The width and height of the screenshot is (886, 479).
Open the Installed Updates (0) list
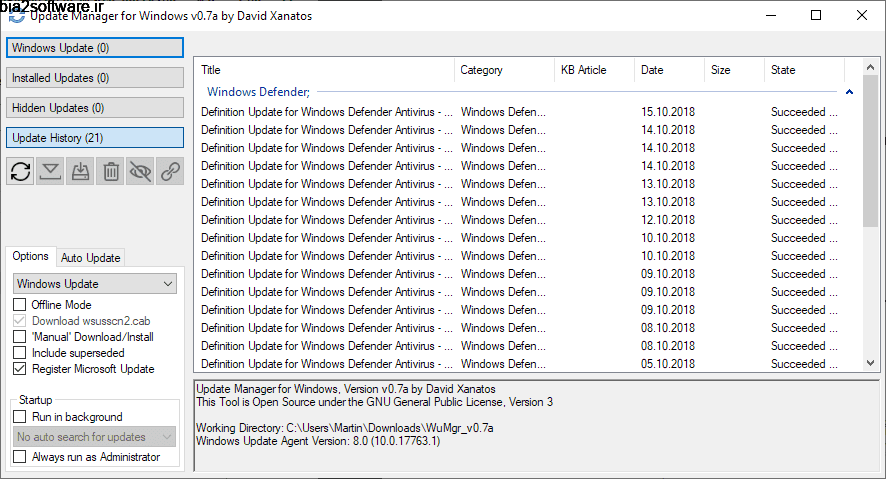pos(95,78)
